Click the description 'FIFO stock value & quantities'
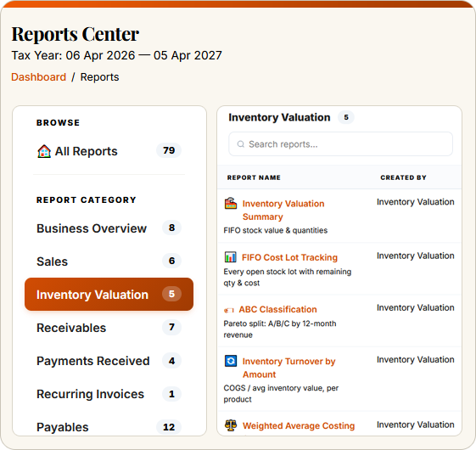Image resolution: width=476 pixels, height=450 pixels. (x=276, y=230)
